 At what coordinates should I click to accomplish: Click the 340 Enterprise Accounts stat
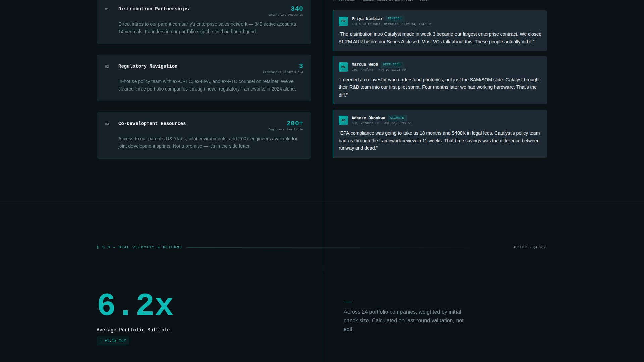coord(297,9)
